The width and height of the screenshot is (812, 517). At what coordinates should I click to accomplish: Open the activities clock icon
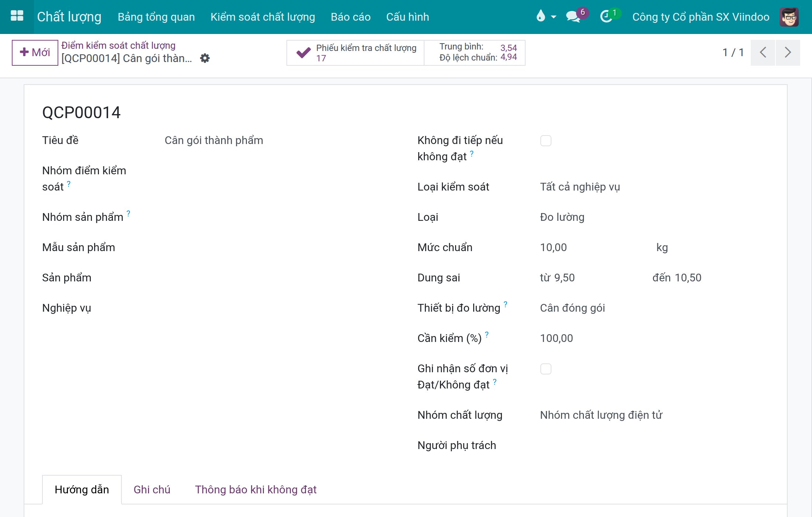pos(606,16)
